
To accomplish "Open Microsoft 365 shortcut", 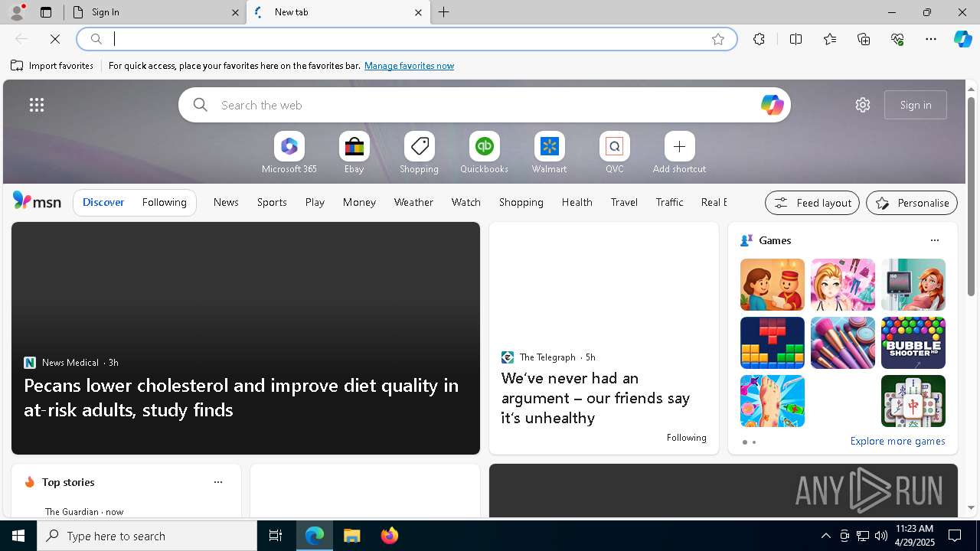I will coord(289,153).
